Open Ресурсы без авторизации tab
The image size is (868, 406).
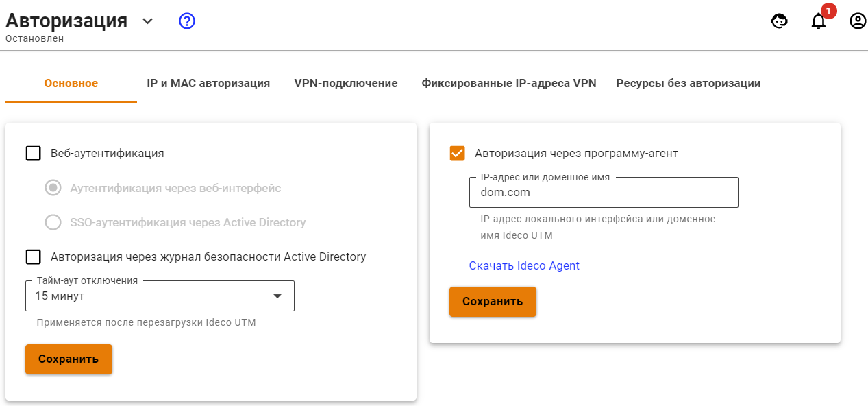point(689,84)
